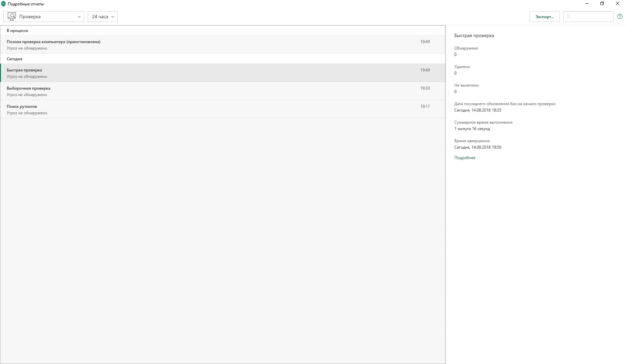The image size is (626, 364).
Task: Open the Подробнее details link
Action: pos(465,158)
